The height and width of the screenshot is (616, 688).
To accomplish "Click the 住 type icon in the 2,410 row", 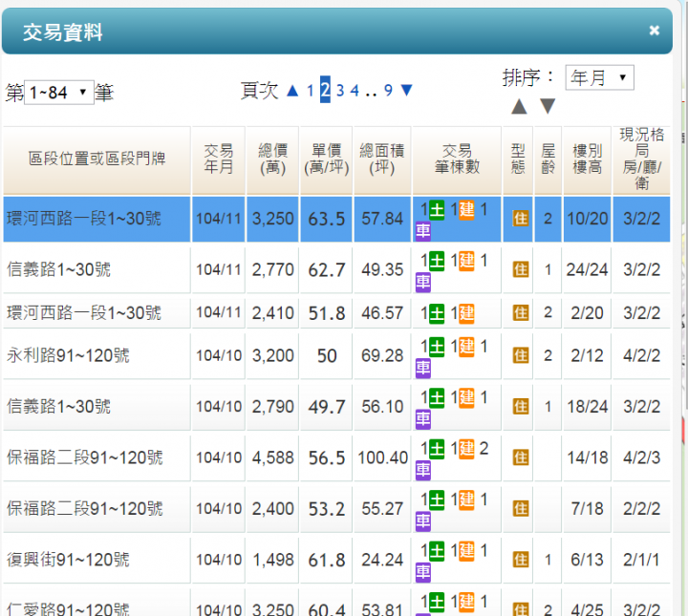I will coord(521,313).
